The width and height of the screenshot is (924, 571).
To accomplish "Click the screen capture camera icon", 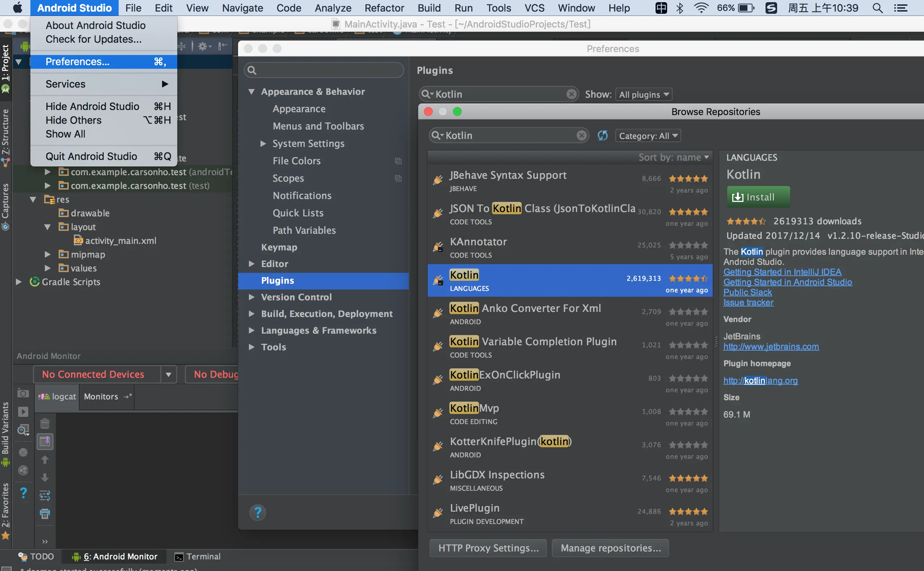I will pos(23,394).
